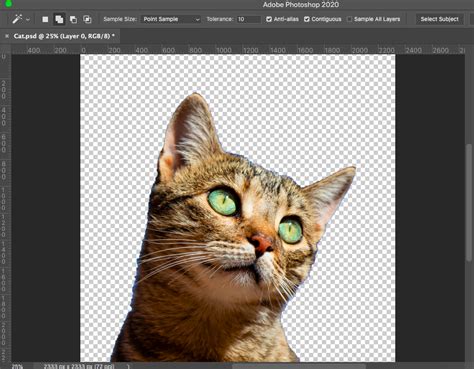Toggle the Anti-alias checkbox
The width and height of the screenshot is (474, 369).
[x=269, y=19]
